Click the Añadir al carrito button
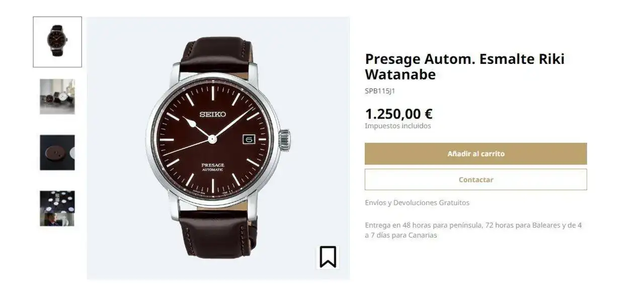The width and height of the screenshot is (644, 292). pyautogui.click(x=475, y=154)
